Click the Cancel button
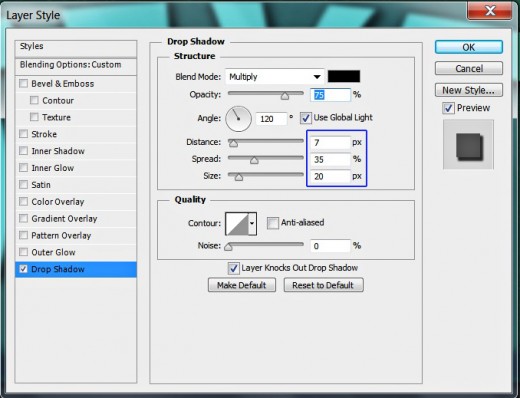520x398 pixels. 469,69
